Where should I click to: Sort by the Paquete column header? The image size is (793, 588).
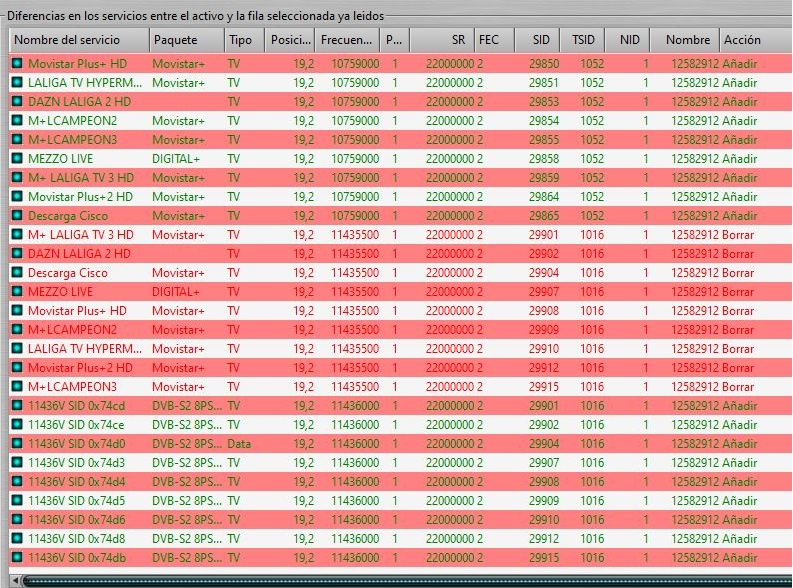click(187, 40)
